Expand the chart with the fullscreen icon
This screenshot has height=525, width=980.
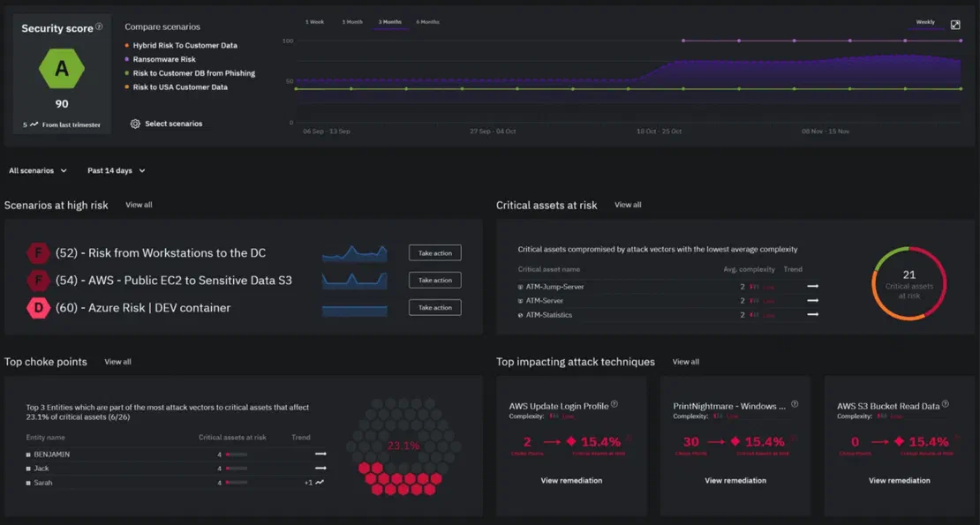pyautogui.click(x=955, y=25)
